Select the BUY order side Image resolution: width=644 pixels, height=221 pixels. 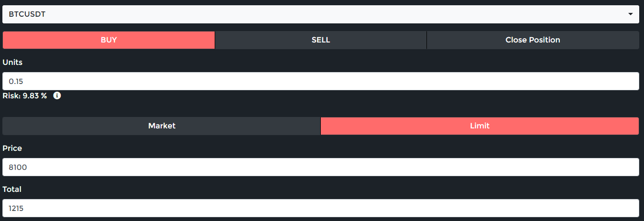(x=109, y=40)
